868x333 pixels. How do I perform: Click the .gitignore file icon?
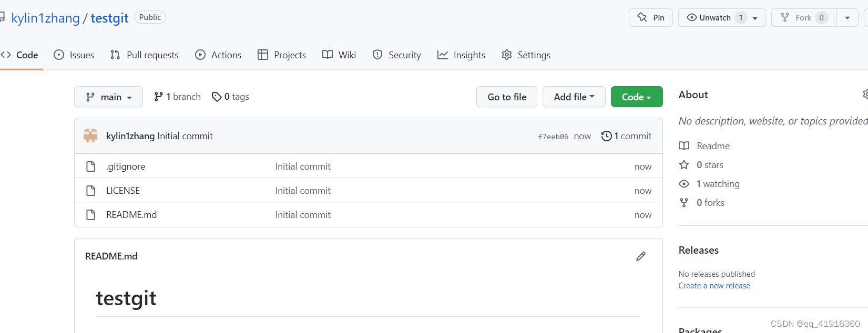tap(91, 166)
